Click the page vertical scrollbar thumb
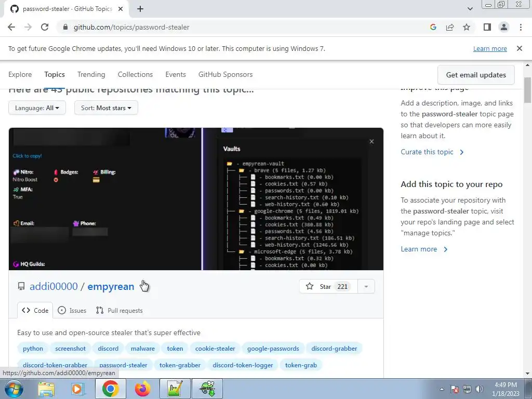This screenshot has width=532, height=399. 527,90
